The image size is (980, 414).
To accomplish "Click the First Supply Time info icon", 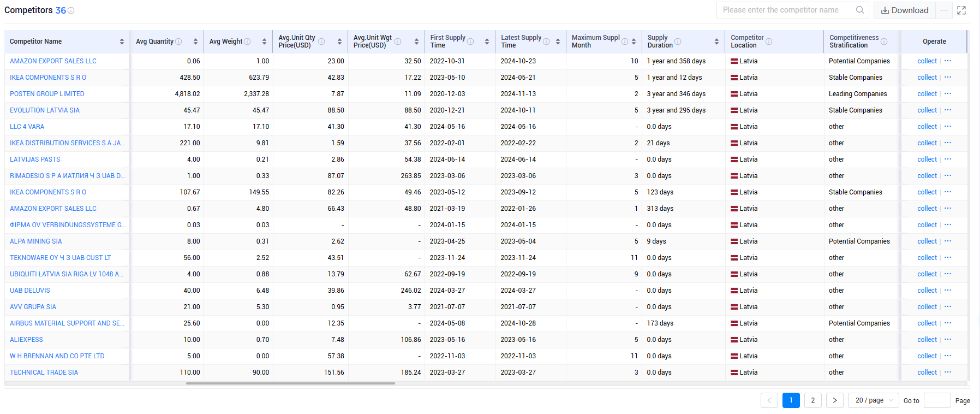I will (x=470, y=42).
